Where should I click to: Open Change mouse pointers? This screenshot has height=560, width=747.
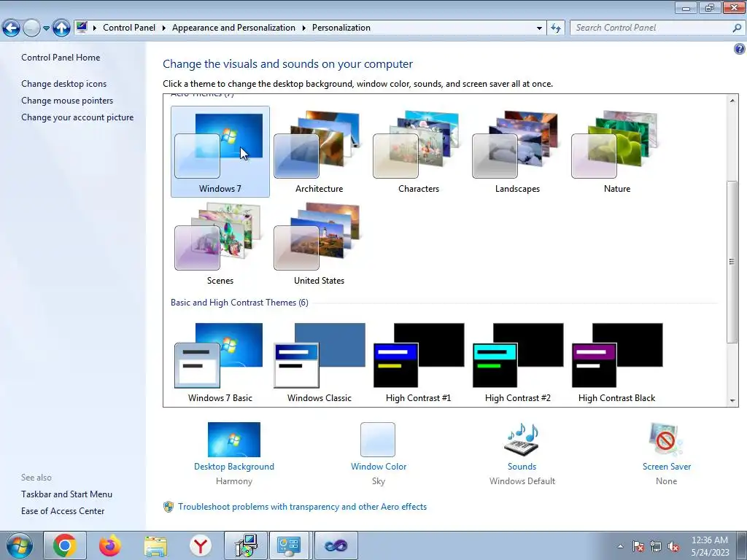[x=67, y=101]
